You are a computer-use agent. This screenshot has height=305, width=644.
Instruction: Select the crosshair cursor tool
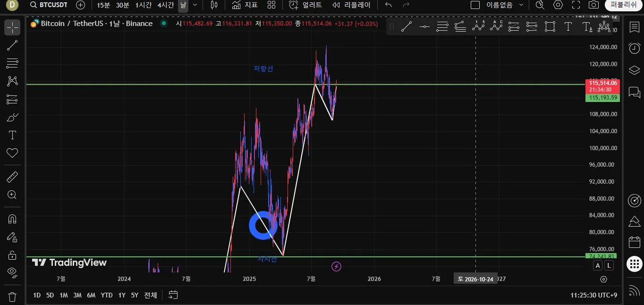click(x=12, y=27)
